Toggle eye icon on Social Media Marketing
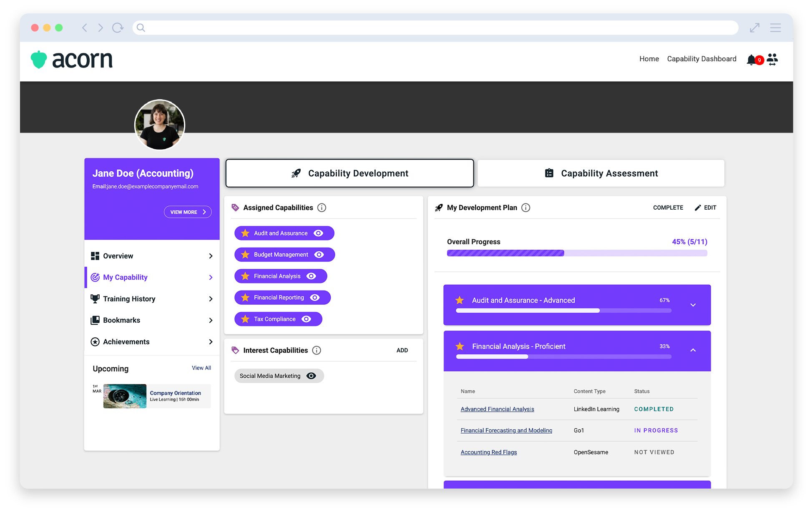Image resolution: width=812 pixels, height=514 pixels. click(311, 376)
